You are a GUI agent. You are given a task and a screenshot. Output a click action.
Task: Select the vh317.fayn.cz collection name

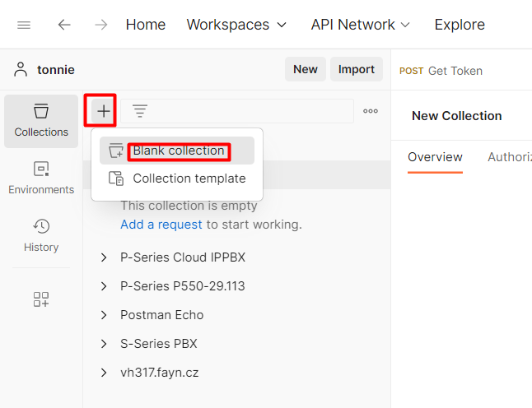point(160,373)
